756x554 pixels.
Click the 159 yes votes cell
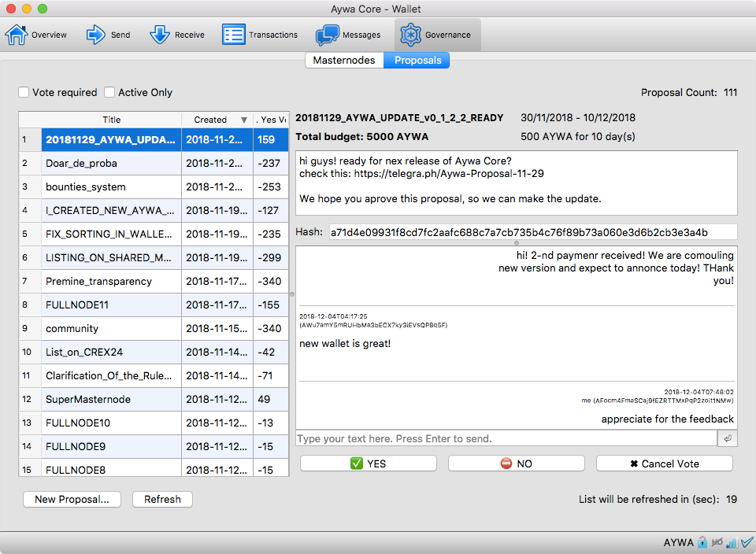270,140
